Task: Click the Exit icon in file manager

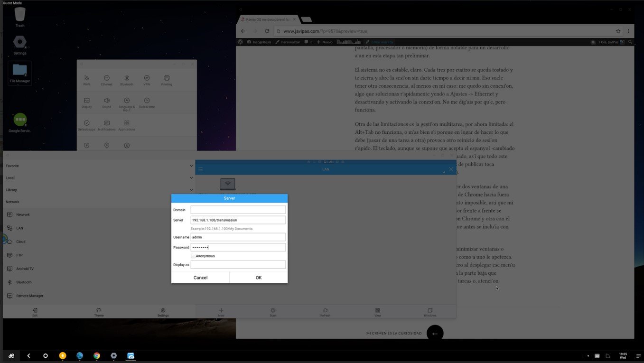Action: click(x=35, y=312)
